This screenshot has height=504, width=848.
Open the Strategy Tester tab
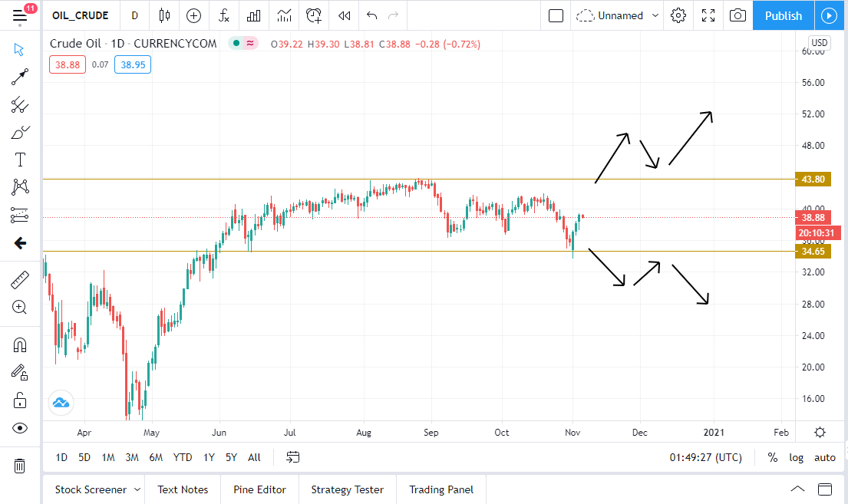coord(347,489)
